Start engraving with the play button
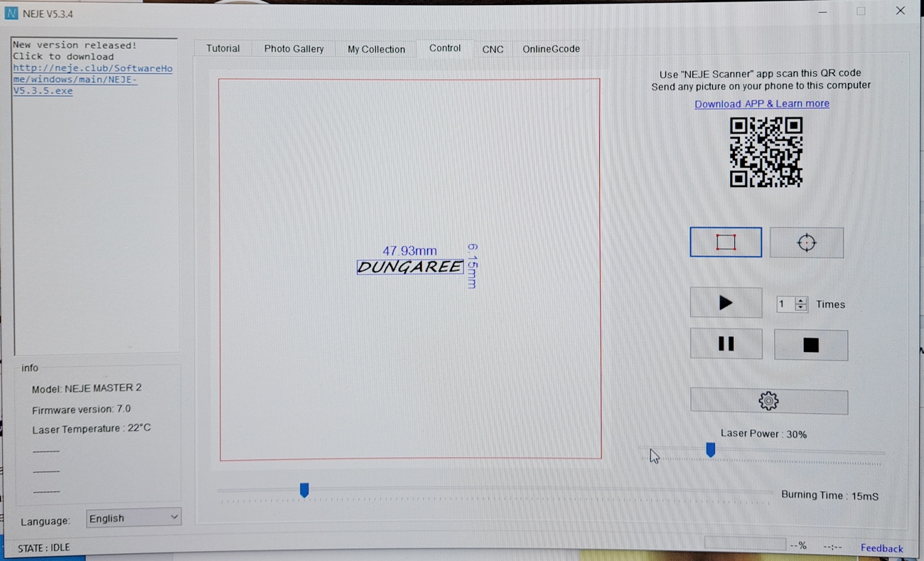This screenshot has width=924, height=561. pos(725,303)
